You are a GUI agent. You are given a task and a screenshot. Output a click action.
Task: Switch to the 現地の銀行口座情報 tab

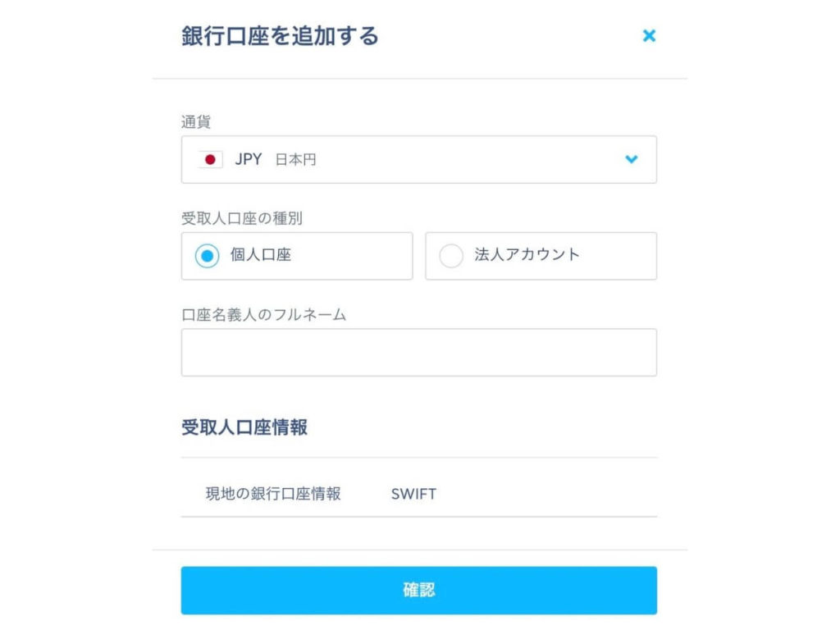[x=273, y=494]
